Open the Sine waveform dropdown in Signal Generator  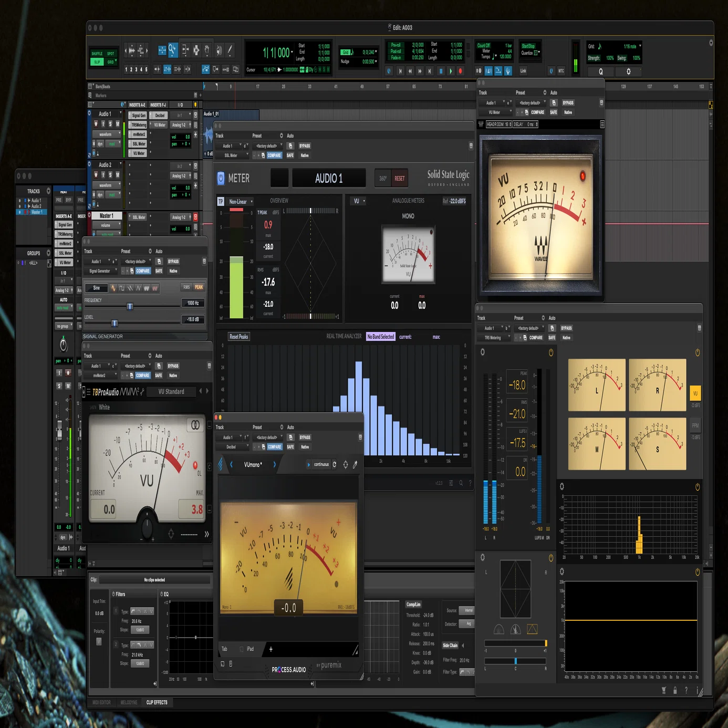pyautogui.click(x=96, y=288)
